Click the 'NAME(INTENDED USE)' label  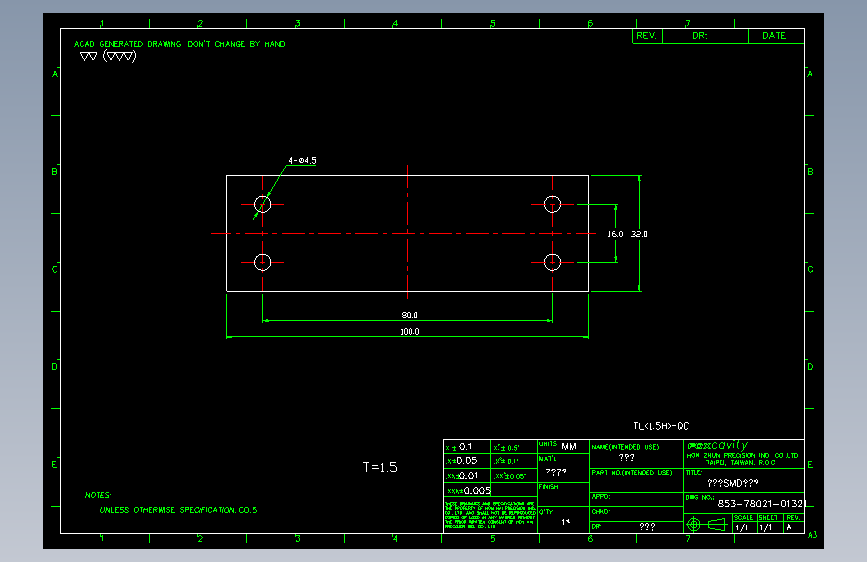point(625,447)
